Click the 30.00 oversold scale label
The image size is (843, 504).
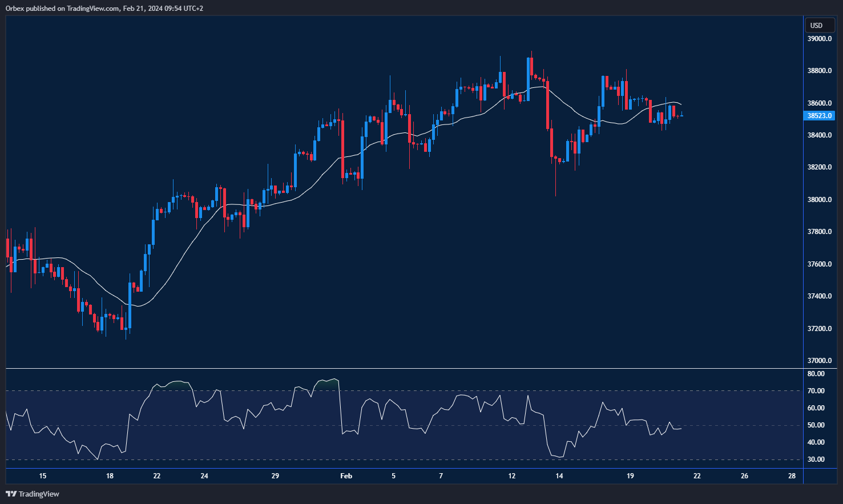[816, 459]
